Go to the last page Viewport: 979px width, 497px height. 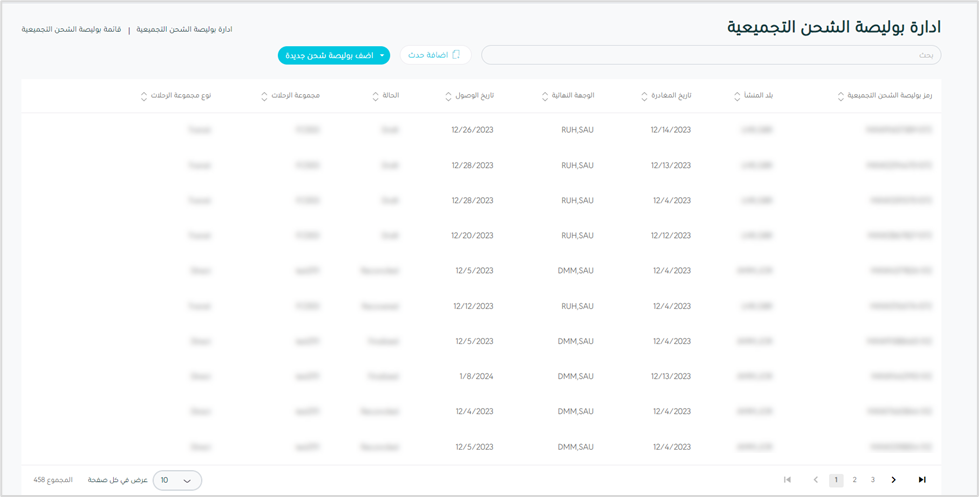click(922, 480)
